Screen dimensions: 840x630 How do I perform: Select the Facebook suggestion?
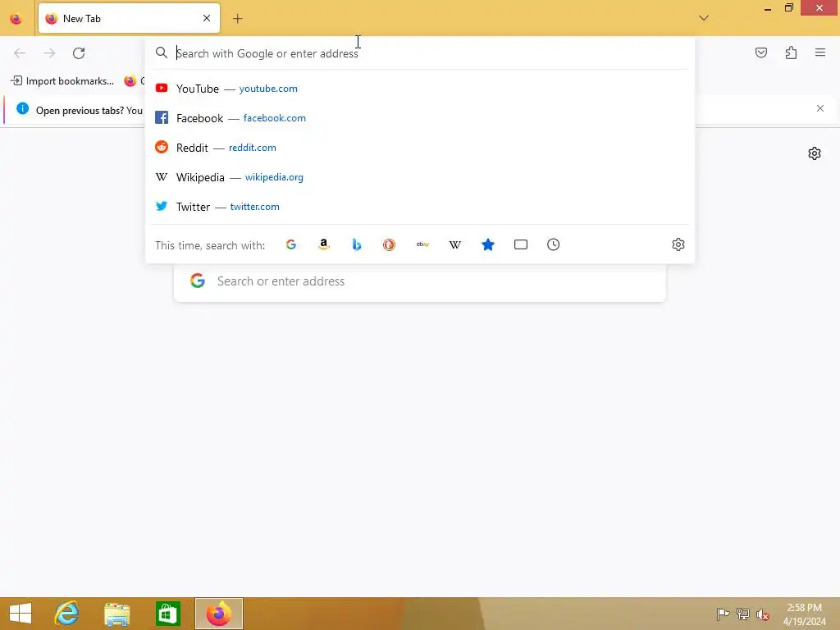tap(420, 118)
